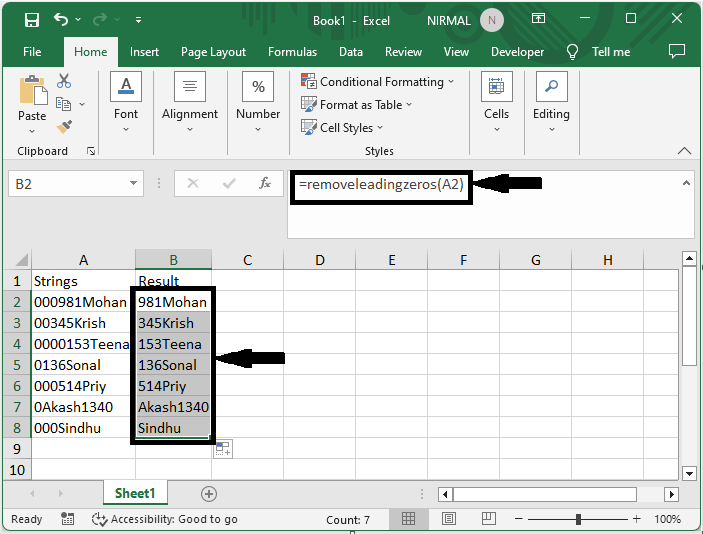Expand the Font group
The height and width of the screenshot is (534, 703).
click(126, 103)
